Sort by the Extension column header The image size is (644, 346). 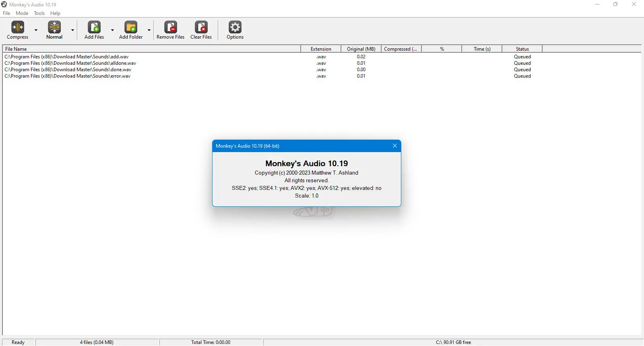[321, 49]
